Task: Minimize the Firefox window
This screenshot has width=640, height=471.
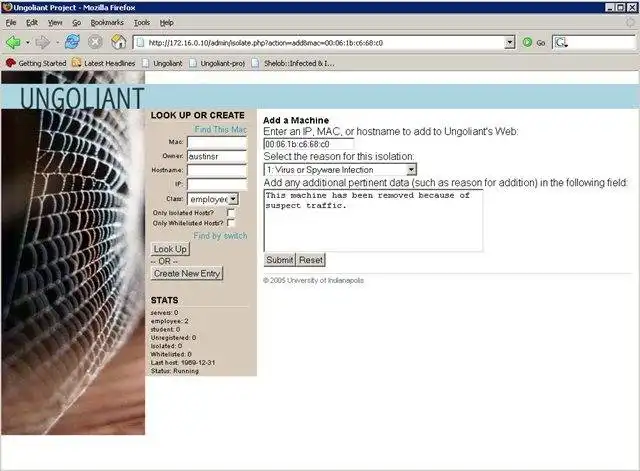Action: pos(610,7)
